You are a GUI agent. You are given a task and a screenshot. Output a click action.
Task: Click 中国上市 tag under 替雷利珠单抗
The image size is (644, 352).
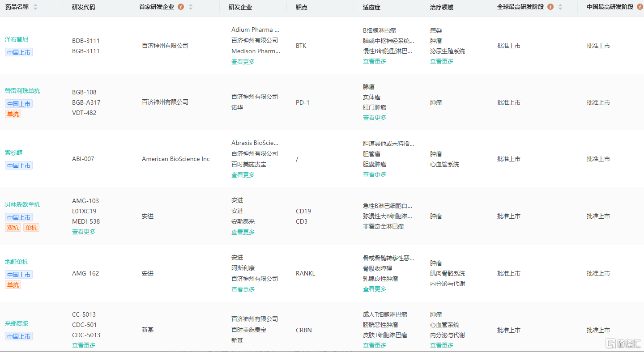[19, 104]
